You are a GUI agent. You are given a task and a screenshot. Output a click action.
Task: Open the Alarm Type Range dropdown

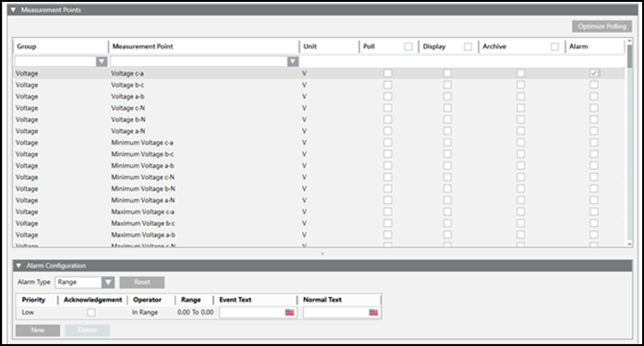click(x=108, y=282)
